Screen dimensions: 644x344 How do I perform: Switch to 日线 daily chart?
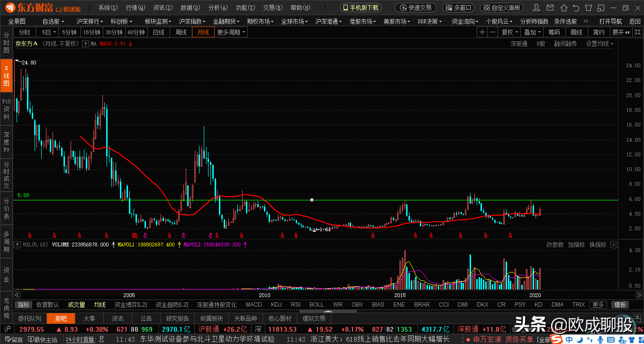coord(158,32)
